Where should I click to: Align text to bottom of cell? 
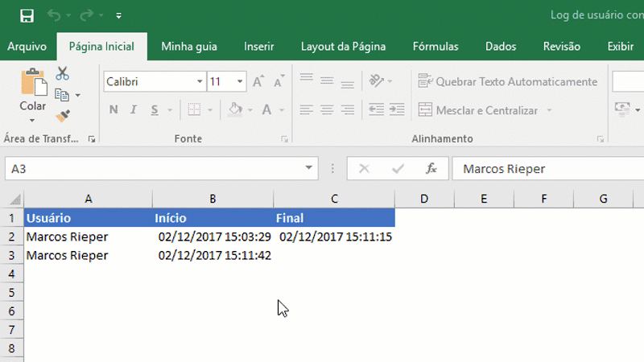(x=348, y=84)
